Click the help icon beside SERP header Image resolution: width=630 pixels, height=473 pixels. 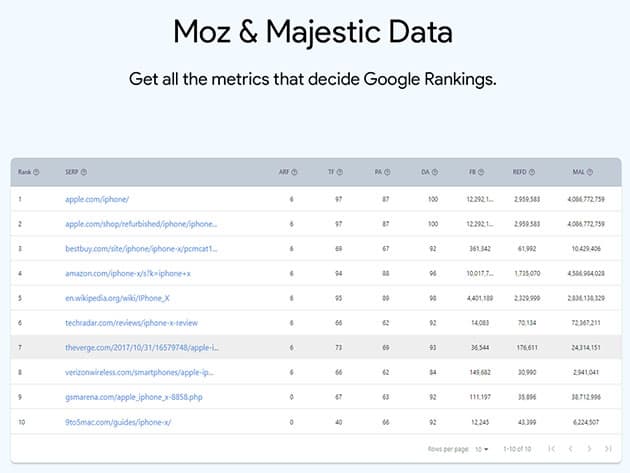(84, 172)
